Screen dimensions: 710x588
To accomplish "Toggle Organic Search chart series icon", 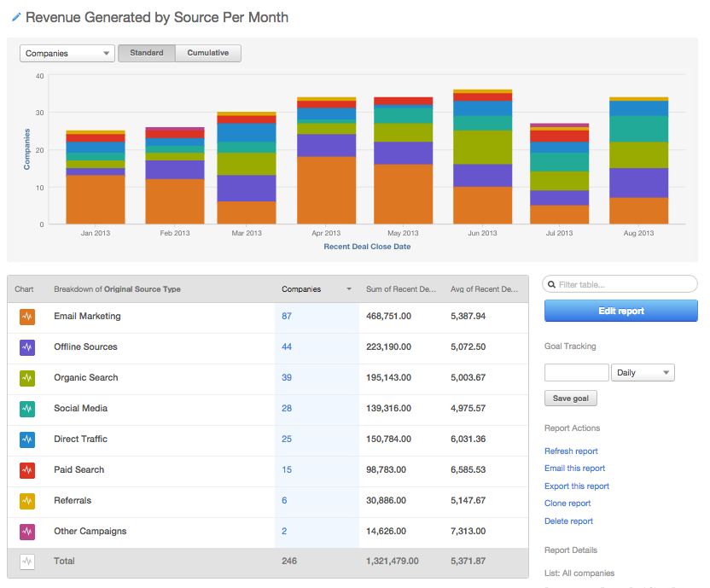I will (x=27, y=378).
